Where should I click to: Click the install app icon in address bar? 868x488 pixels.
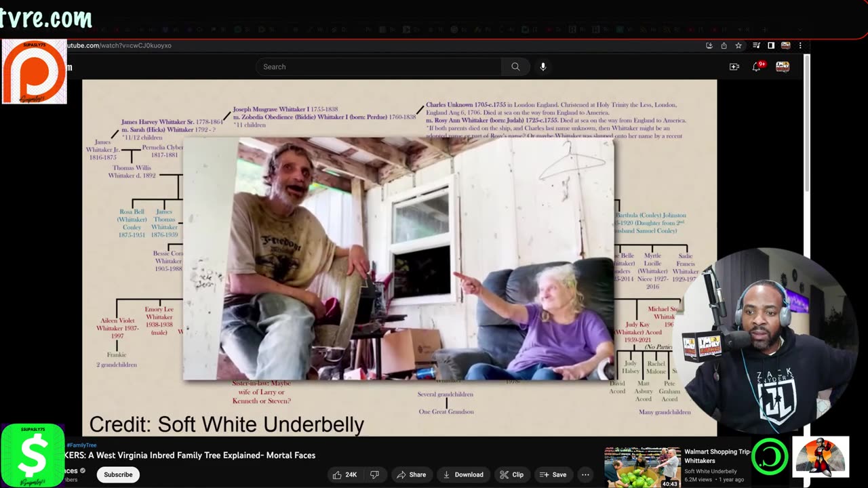tap(709, 45)
